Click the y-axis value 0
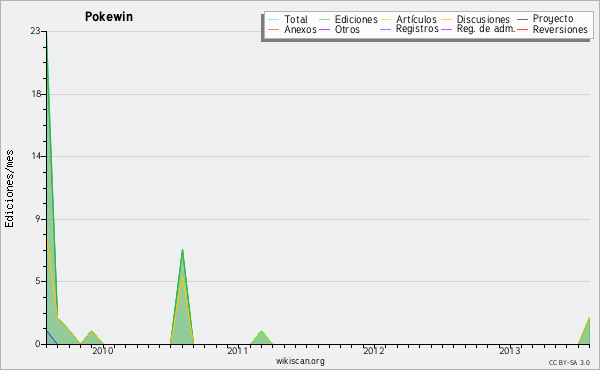This screenshot has height=370, width=600. (38, 344)
